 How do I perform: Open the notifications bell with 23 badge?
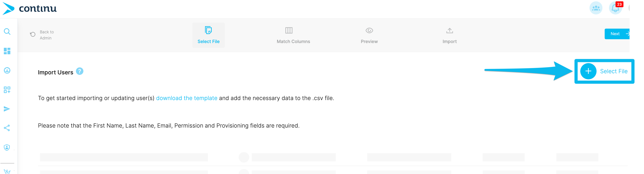coord(616,8)
